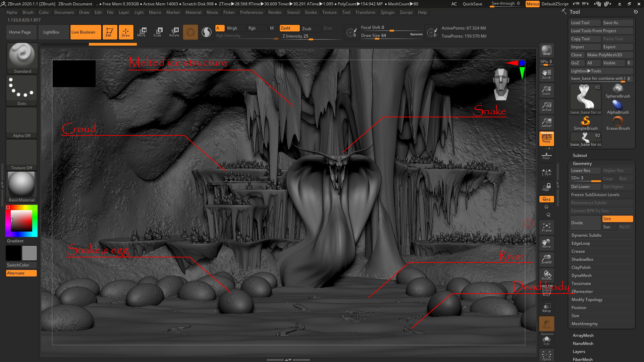Image resolution: width=644 pixels, height=362 pixels.
Task: Expand the Subtool palette section
Action: tap(580, 156)
